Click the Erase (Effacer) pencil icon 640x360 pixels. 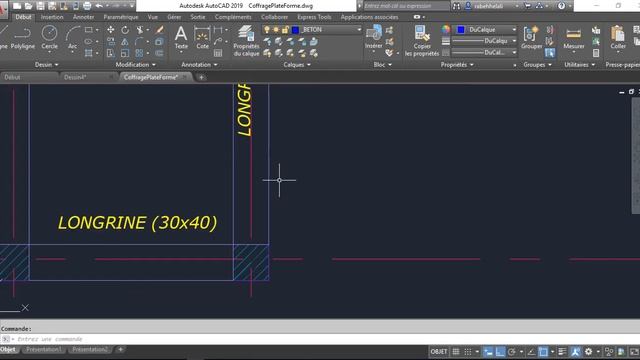tap(160, 30)
